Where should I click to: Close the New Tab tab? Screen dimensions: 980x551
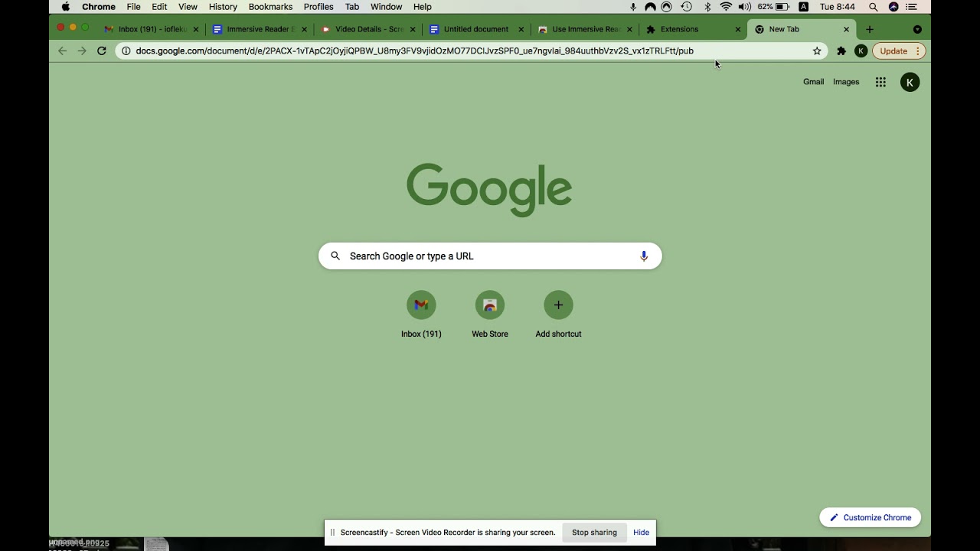click(x=846, y=29)
